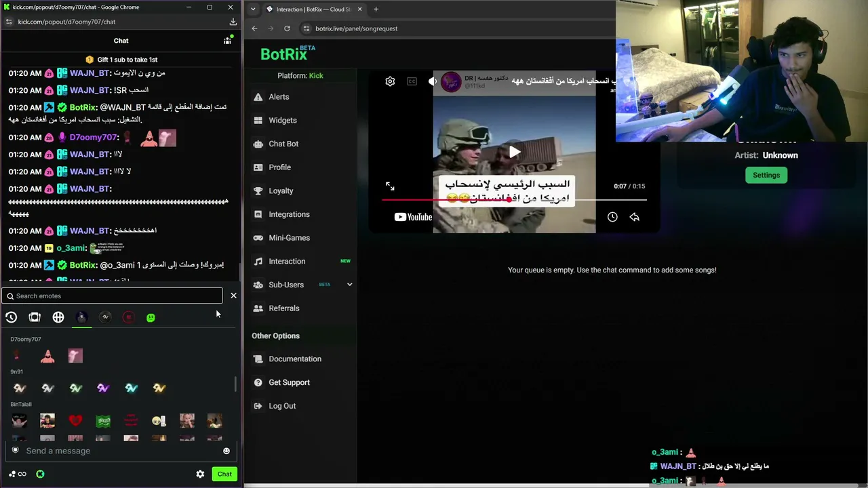Click o_3ami username in chat
Screen dimensions: 868x488
(71, 249)
